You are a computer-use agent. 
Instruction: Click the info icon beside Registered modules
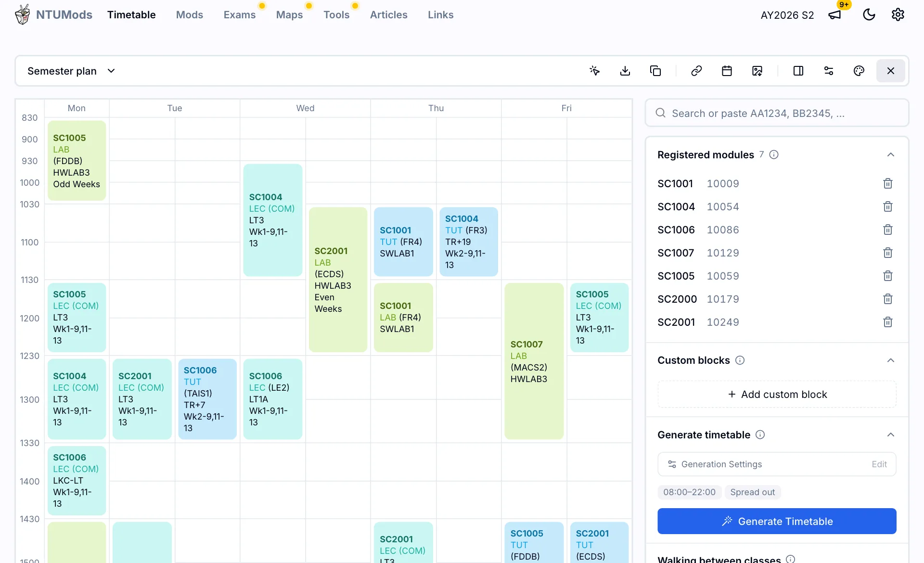pos(774,154)
